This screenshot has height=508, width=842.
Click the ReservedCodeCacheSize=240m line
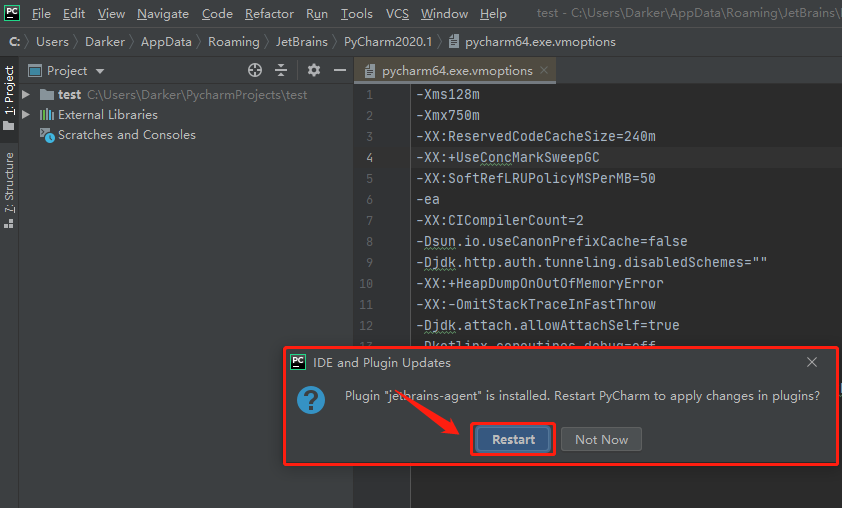536,136
